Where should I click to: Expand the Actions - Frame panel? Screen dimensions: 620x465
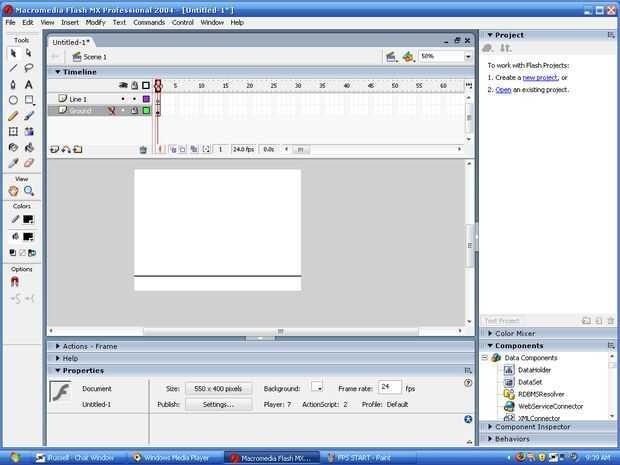pyautogui.click(x=58, y=346)
